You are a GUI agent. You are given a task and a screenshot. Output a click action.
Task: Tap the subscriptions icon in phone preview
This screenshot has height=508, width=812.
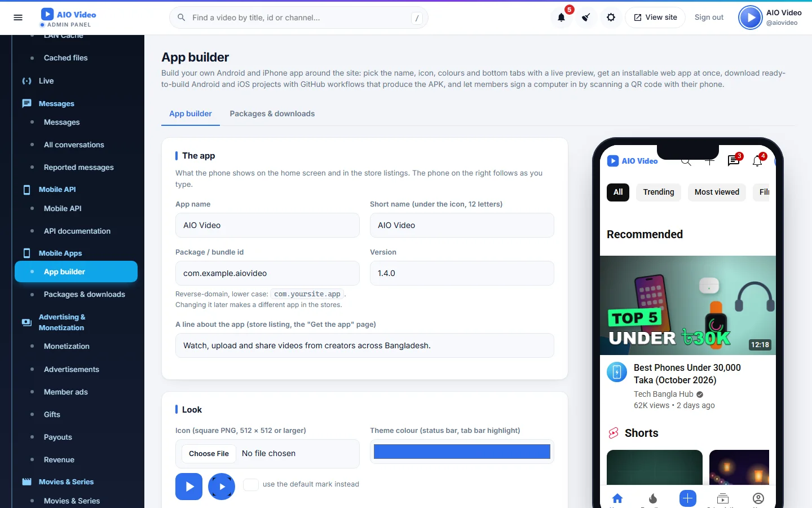coord(723,498)
